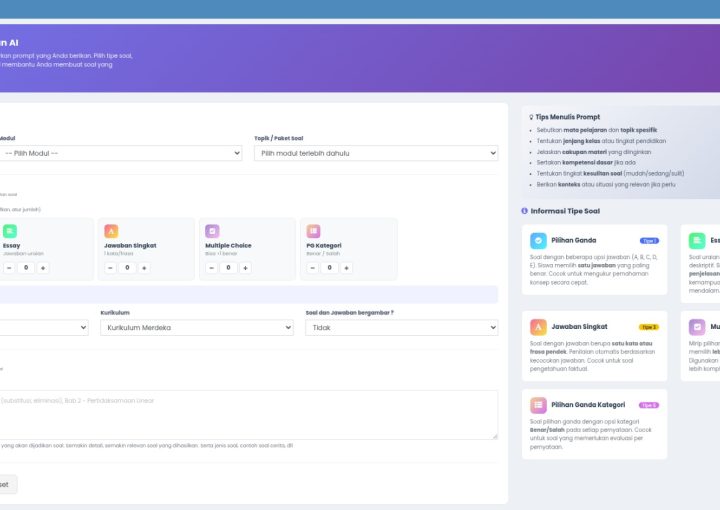Decrease the Multiple Choice question count
This screenshot has height=510, width=720.
[211, 268]
